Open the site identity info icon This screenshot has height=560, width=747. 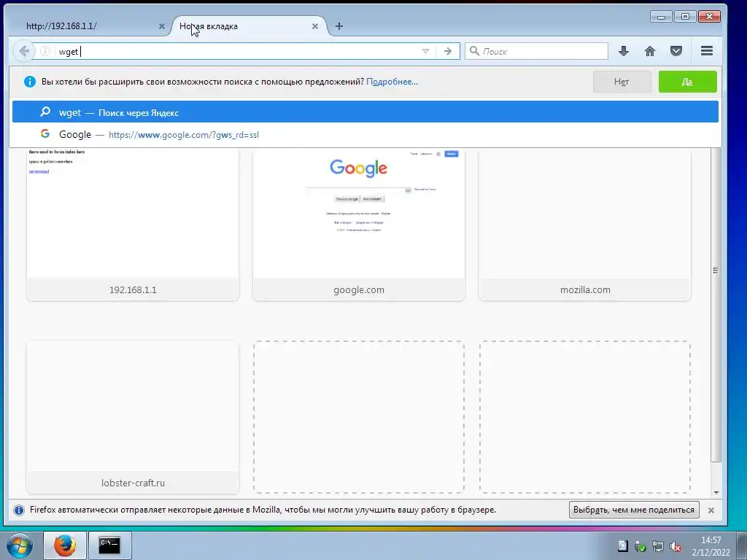[x=45, y=51]
